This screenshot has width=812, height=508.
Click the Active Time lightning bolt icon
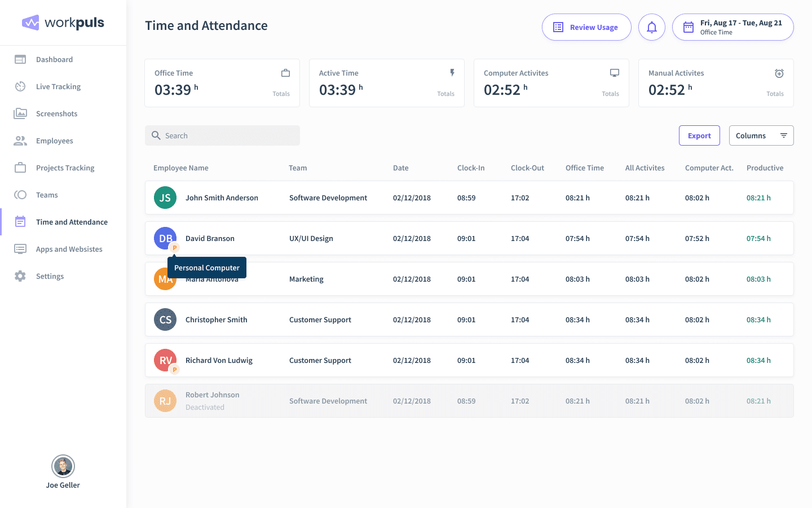click(x=452, y=72)
